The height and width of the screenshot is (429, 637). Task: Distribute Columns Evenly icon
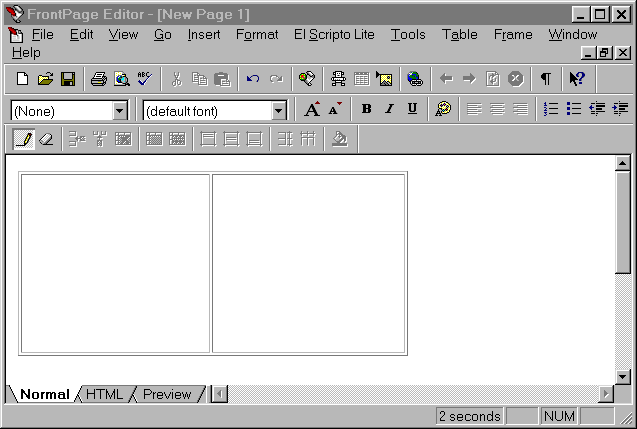pos(308,139)
